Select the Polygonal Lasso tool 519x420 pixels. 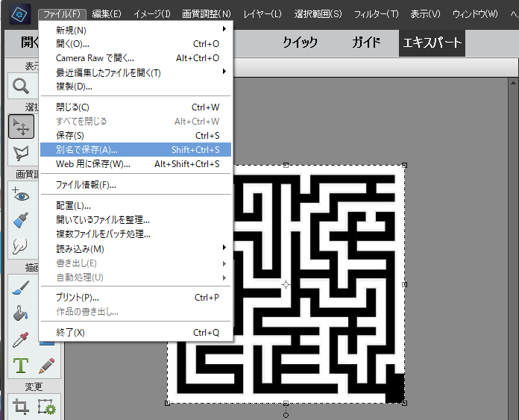[21, 154]
